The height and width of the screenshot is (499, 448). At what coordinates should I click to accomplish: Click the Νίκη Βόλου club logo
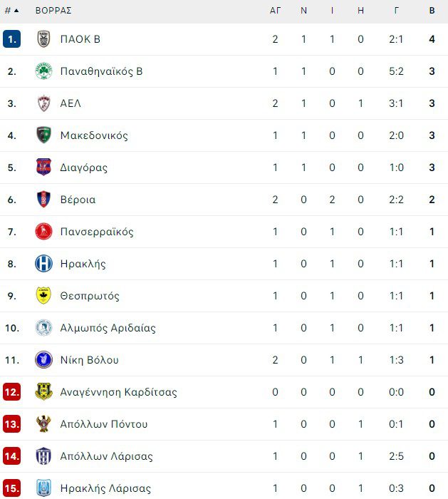(x=43, y=360)
